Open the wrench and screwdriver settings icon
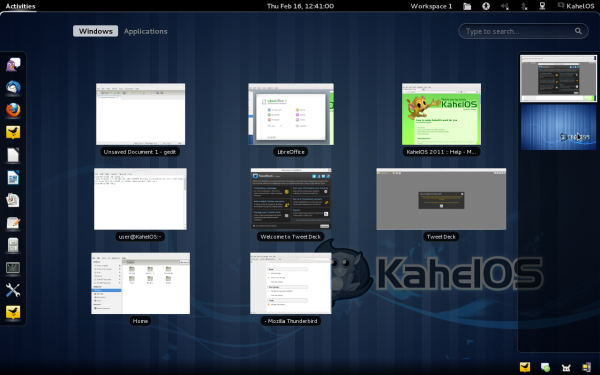Screen dimensions: 600x375 (13, 290)
